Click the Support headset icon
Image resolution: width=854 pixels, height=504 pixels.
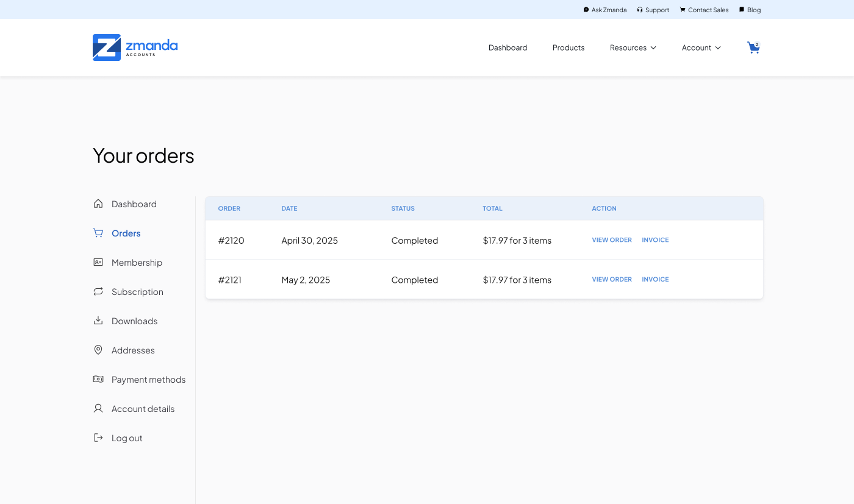tap(640, 10)
